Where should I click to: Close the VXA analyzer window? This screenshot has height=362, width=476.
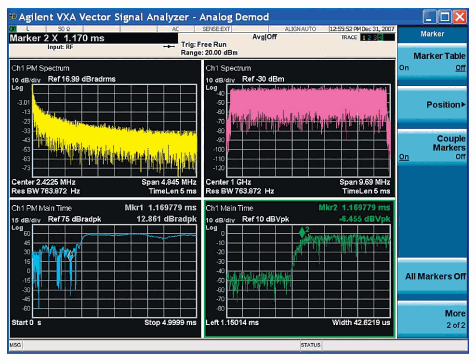pyautogui.click(x=460, y=16)
